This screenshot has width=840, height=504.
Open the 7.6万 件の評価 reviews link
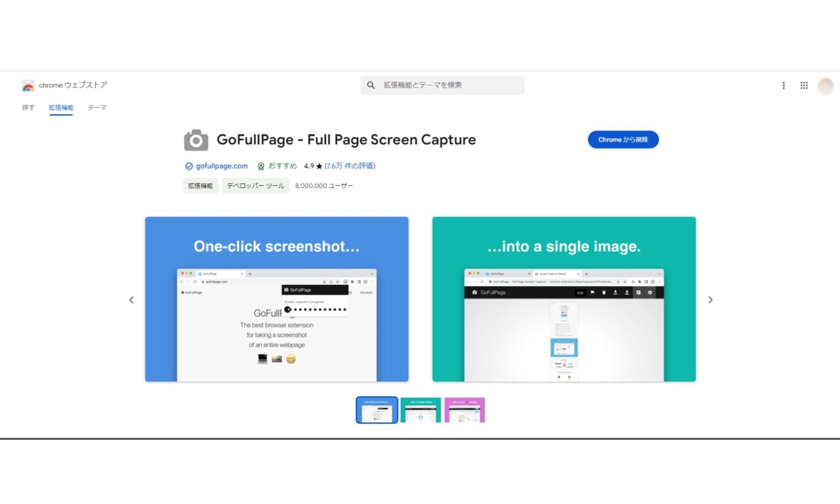(350, 166)
